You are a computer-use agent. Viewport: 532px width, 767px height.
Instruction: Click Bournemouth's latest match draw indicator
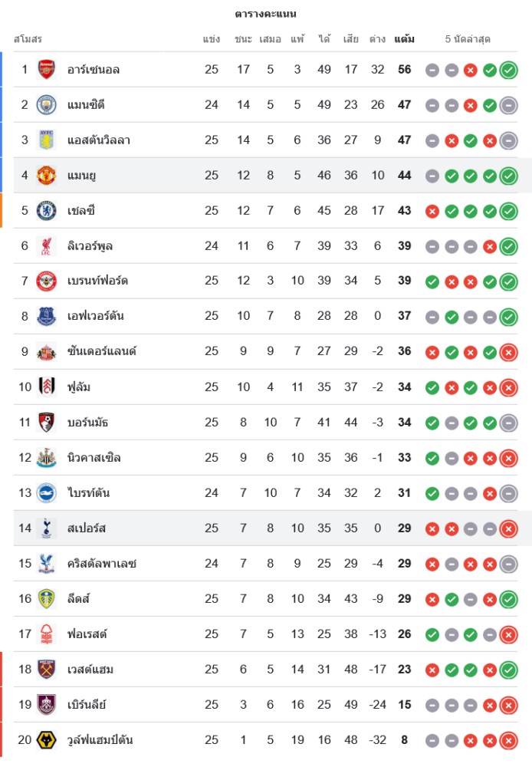[507, 423]
